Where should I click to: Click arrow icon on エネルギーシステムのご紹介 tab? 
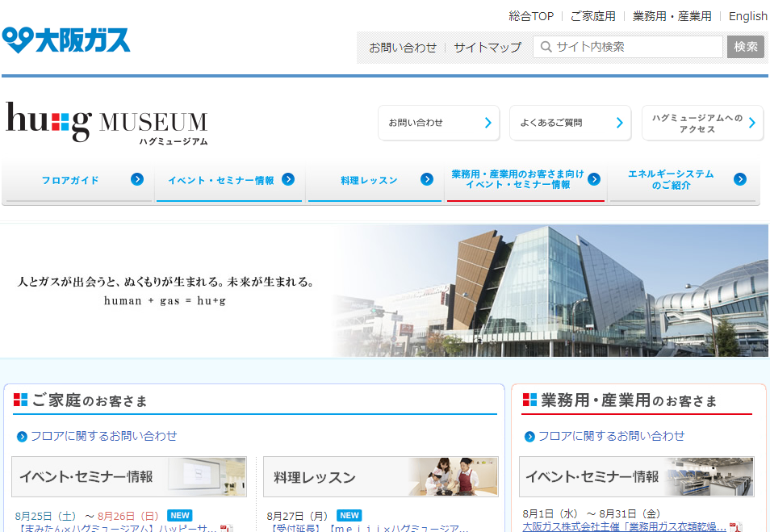click(740, 179)
